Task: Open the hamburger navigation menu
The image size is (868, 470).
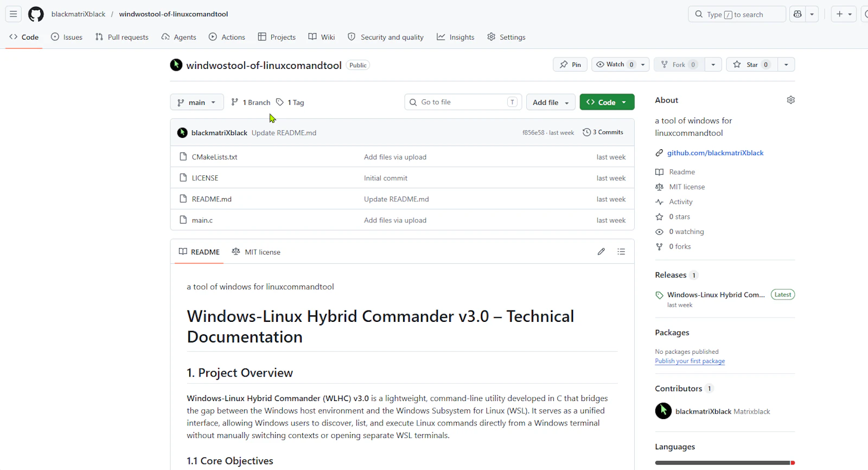Action: tap(14, 14)
